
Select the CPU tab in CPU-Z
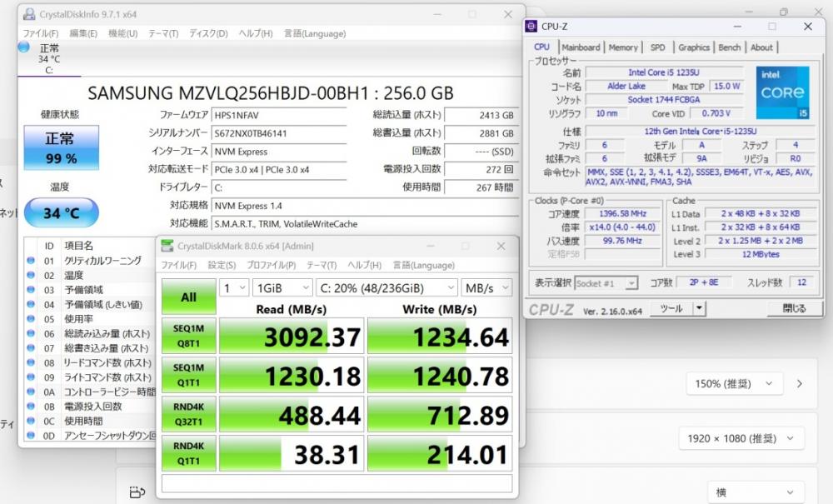pyautogui.click(x=542, y=47)
